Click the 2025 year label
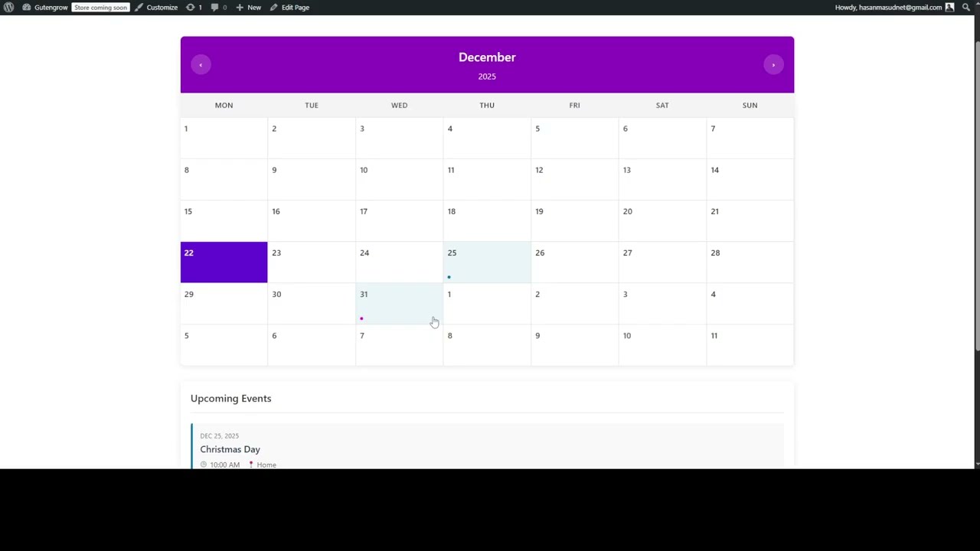The image size is (980, 551). click(487, 77)
